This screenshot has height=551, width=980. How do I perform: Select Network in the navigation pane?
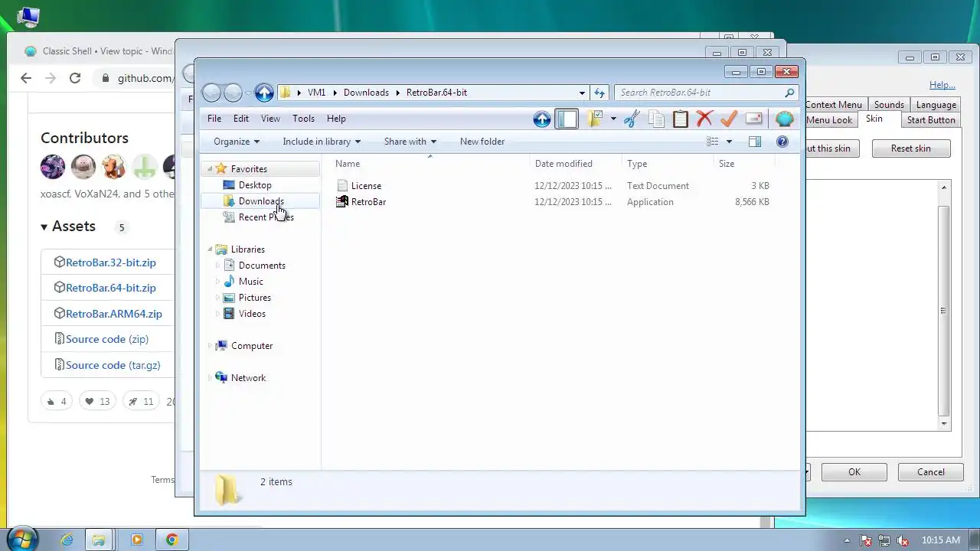248,378
